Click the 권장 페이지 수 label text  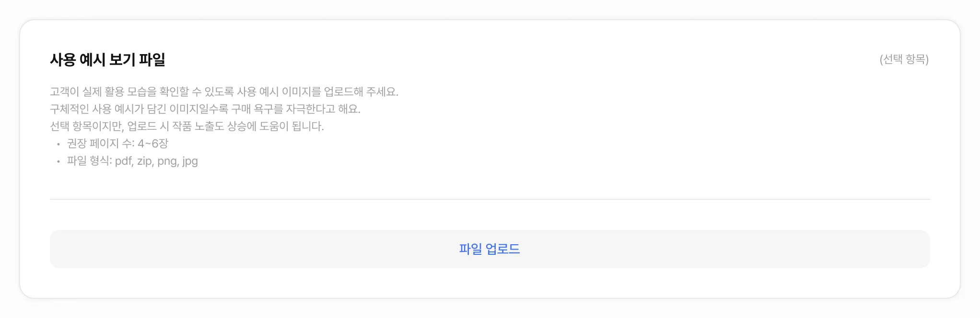pos(101,143)
